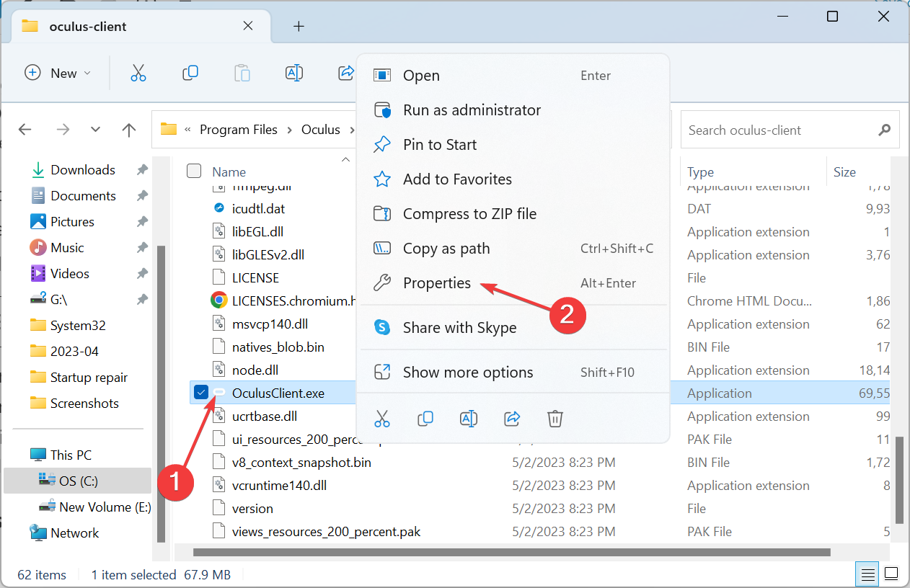The image size is (910, 588).
Task: Select v8_context_snapshot.bin file
Action: pyautogui.click(x=301, y=462)
